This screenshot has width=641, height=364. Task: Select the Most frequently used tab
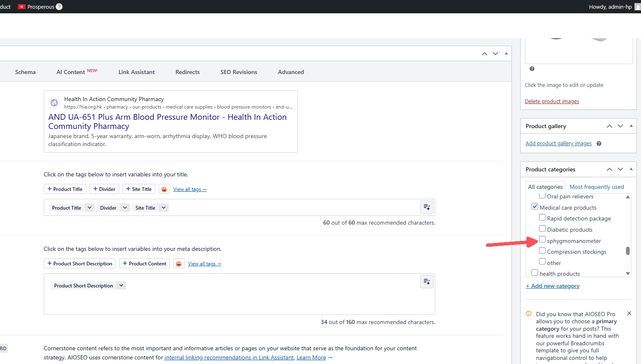pos(596,187)
